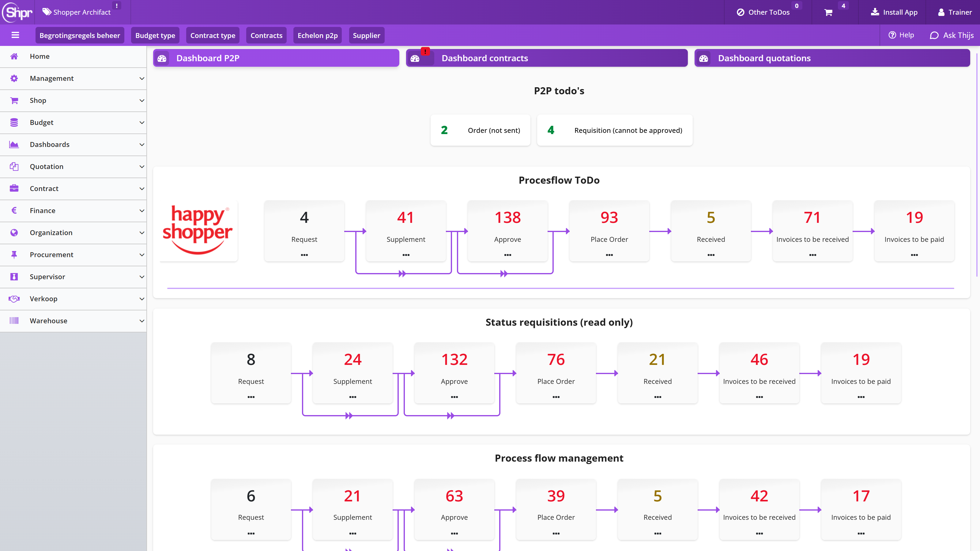Click the Procurement pin icon
The image size is (980, 551).
point(14,255)
